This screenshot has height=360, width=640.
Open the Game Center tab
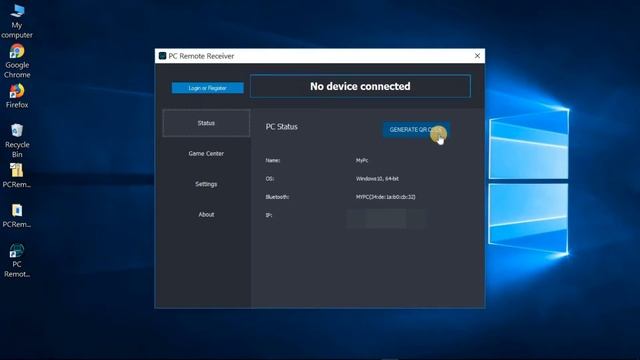tap(206, 153)
